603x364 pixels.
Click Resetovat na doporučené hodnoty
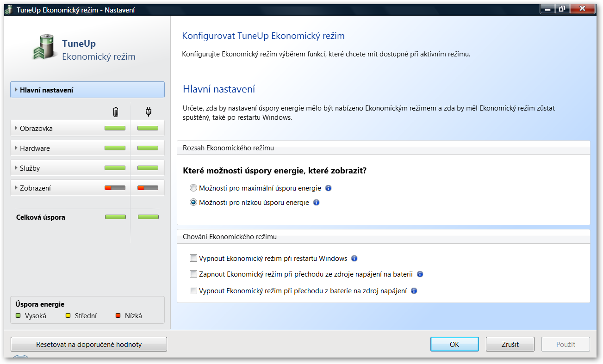click(x=89, y=344)
